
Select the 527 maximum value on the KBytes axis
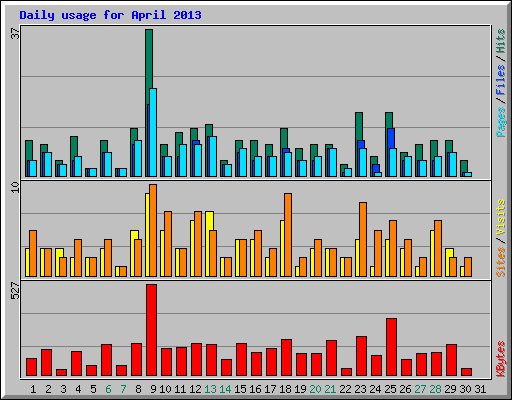pos(15,290)
